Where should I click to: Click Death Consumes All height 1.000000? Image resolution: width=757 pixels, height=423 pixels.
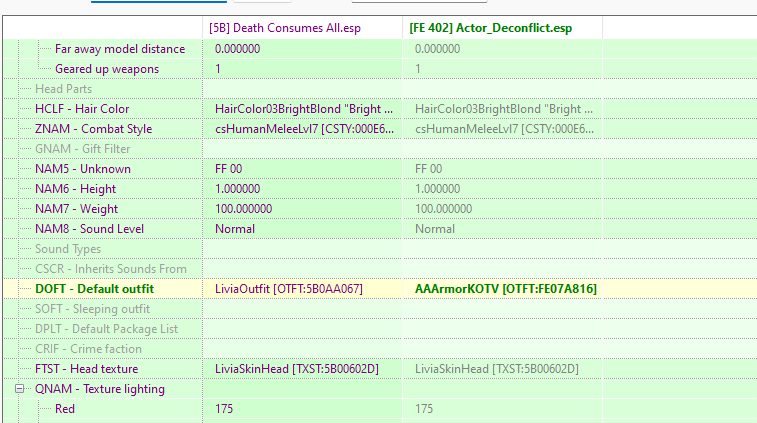click(x=302, y=189)
